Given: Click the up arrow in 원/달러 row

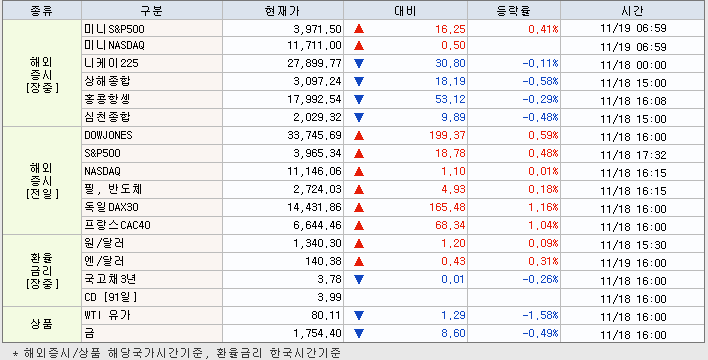Looking at the screenshot, I should click(359, 243).
